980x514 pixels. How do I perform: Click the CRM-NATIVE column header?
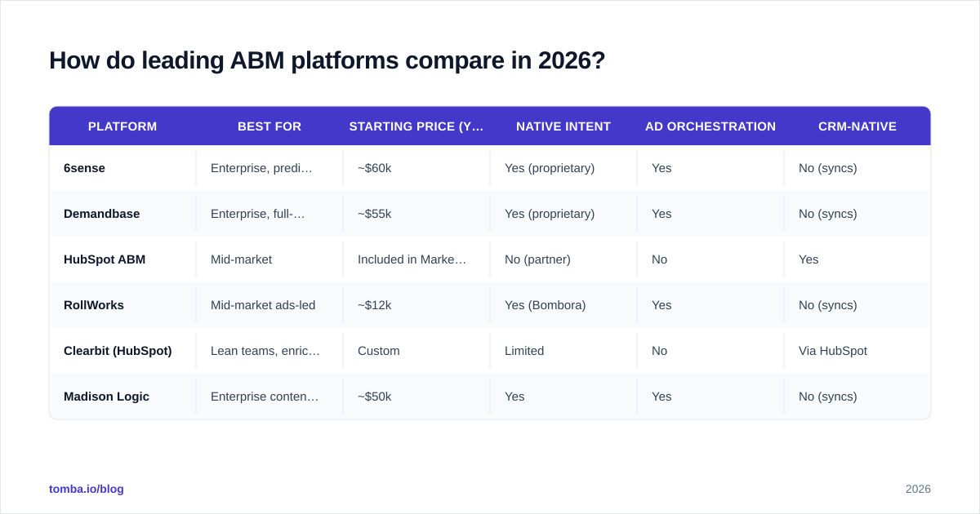click(x=857, y=126)
